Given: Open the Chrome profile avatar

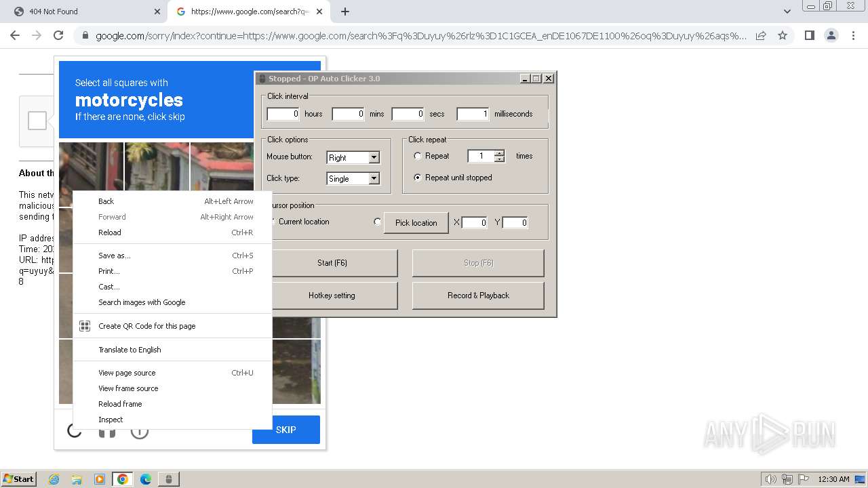Looking at the screenshot, I should [831, 35].
